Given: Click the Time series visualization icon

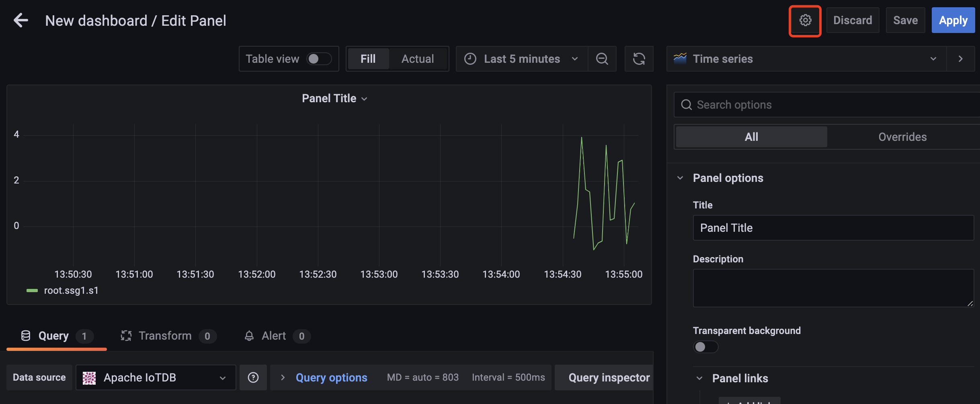Looking at the screenshot, I should pos(680,59).
